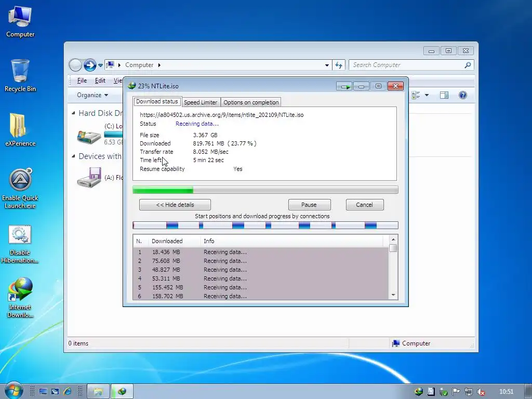Click the Explorer change view icon

pos(416,95)
